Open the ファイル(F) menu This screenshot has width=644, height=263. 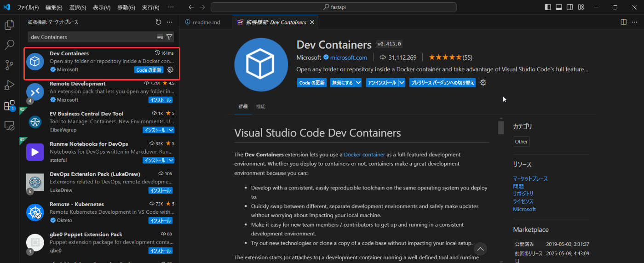click(28, 7)
